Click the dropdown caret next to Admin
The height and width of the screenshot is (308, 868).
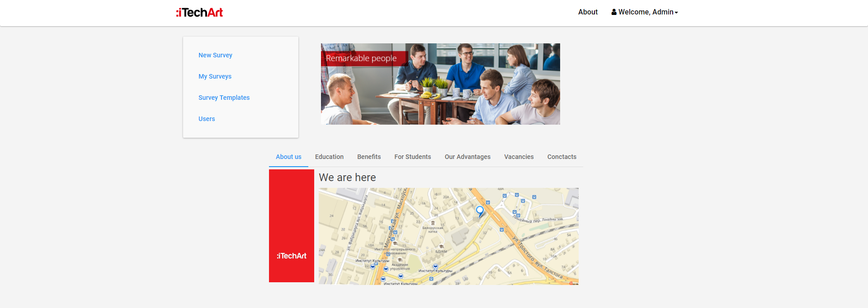pyautogui.click(x=676, y=13)
